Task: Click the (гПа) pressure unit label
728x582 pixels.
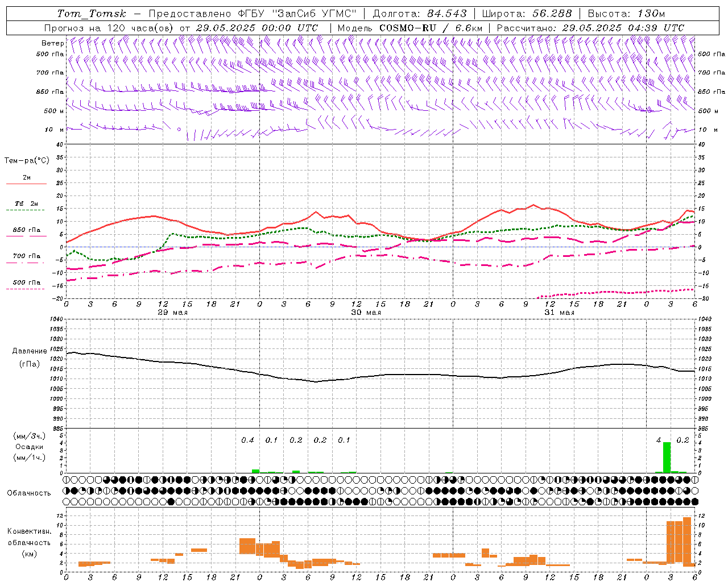Action: click(30, 364)
